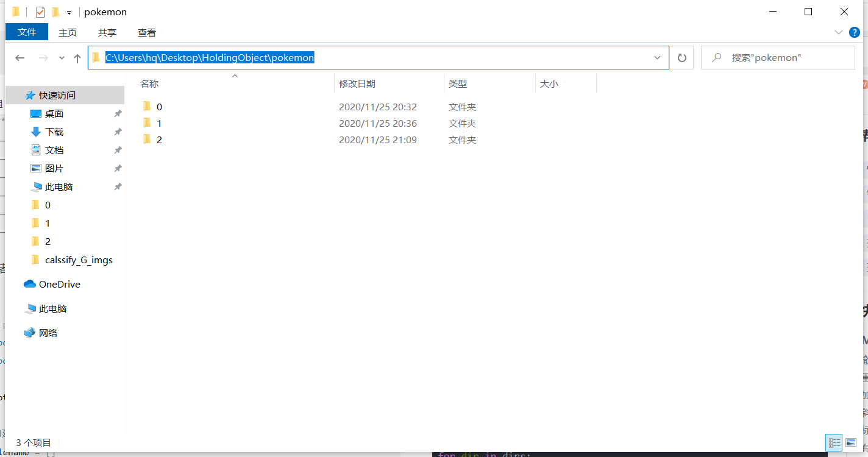Expand the address bar history dropdown
This screenshot has height=457, width=868.
[x=658, y=58]
